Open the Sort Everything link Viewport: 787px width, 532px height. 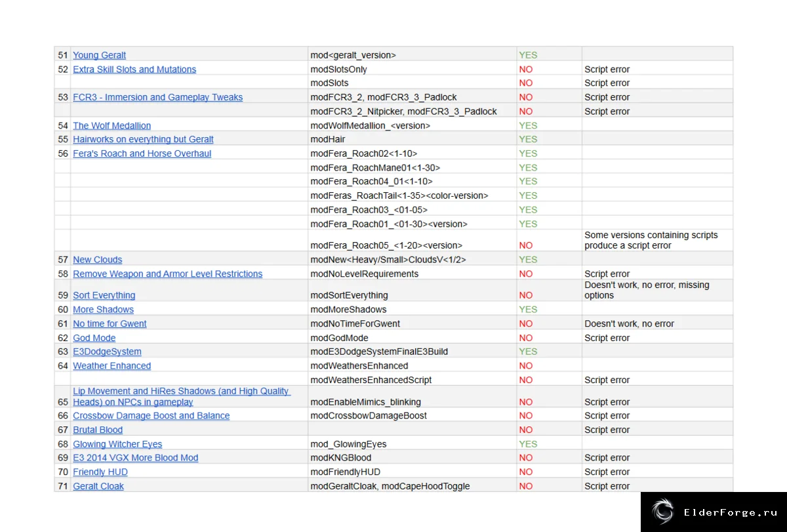(104, 295)
